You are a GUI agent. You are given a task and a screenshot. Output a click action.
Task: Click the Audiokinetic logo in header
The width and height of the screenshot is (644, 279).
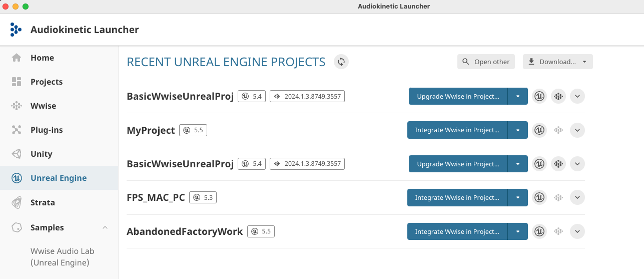[x=16, y=30]
